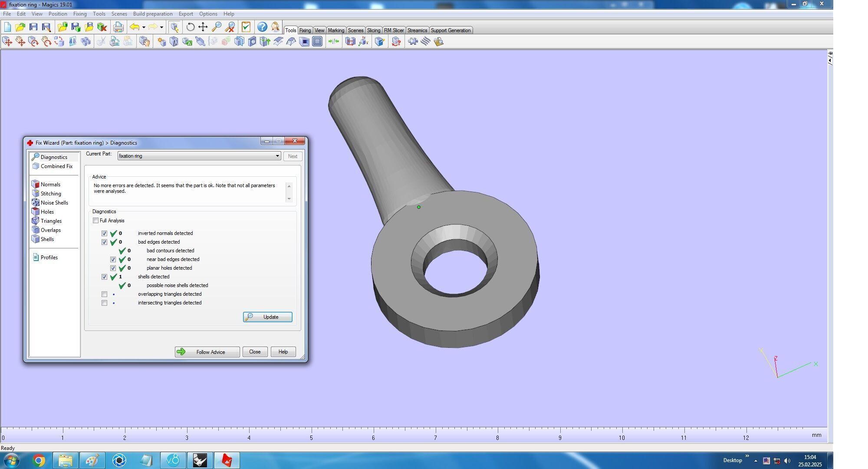Open the Holes fix page
Image resolution: width=868 pixels, height=469 pixels.
tap(47, 212)
